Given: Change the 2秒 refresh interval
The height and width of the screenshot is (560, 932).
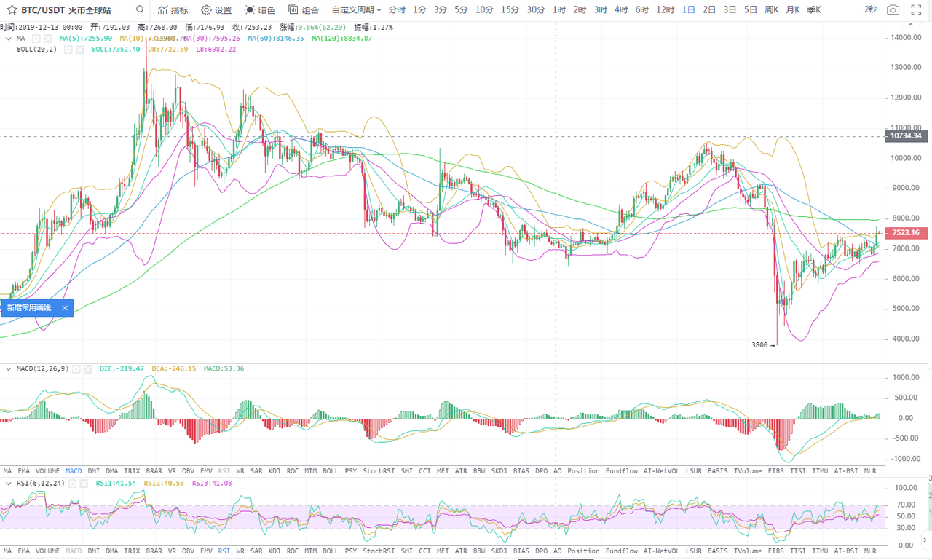Looking at the screenshot, I should tap(870, 9).
